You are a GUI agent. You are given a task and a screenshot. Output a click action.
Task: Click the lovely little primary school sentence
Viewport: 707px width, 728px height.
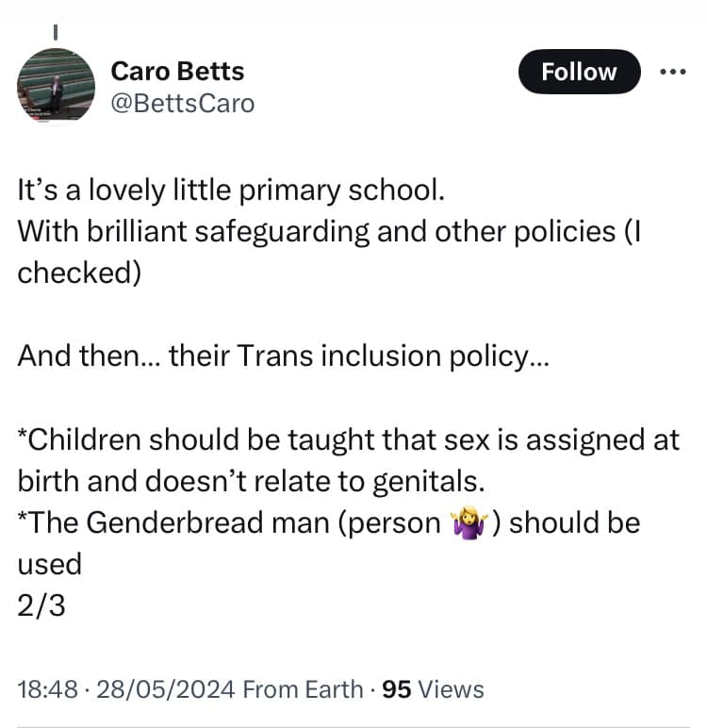pyautogui.click(x=230, y=191)
